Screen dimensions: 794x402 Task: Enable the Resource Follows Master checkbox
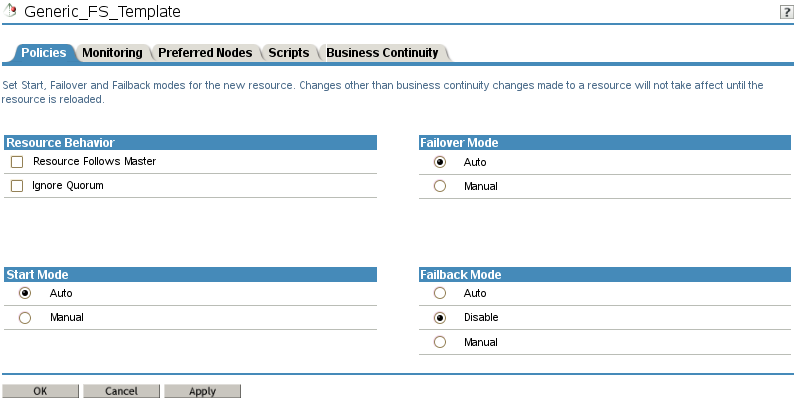[x=17, y=162]
